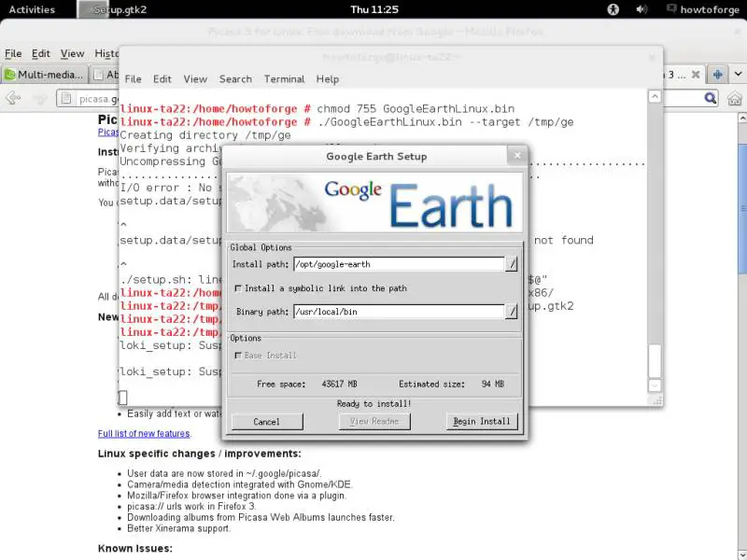Click the Binary path field

[399, 312]
